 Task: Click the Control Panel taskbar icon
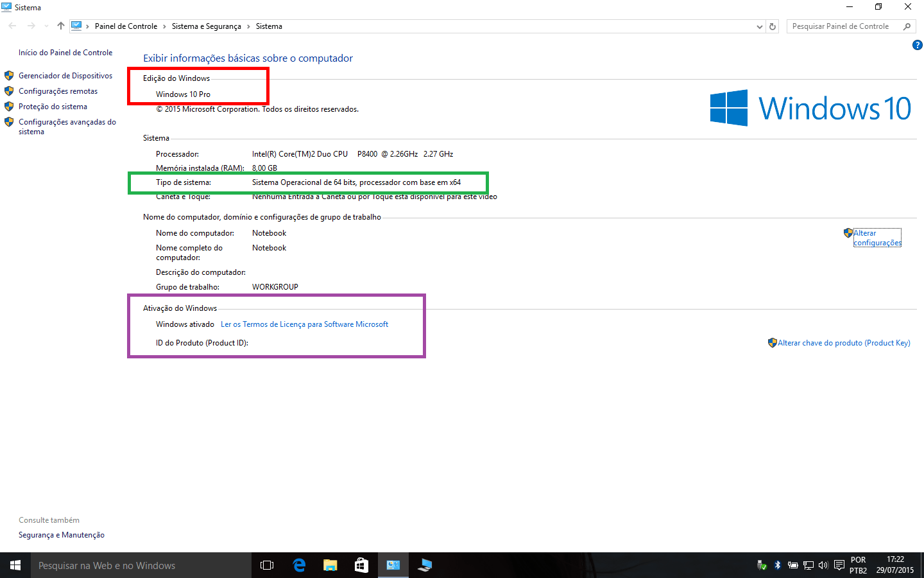tap(393, 565)
